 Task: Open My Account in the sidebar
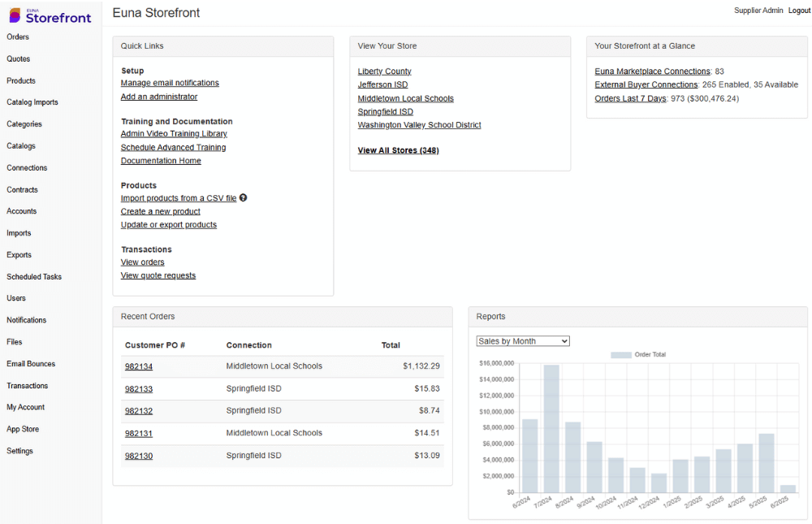tap(25, 407)
